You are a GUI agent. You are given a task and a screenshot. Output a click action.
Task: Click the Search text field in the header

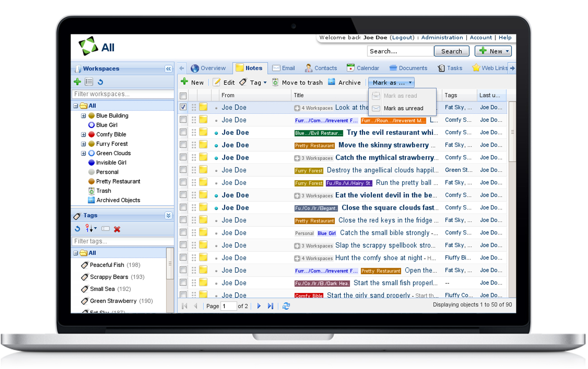pyautogui.click(x=400, y=51)
